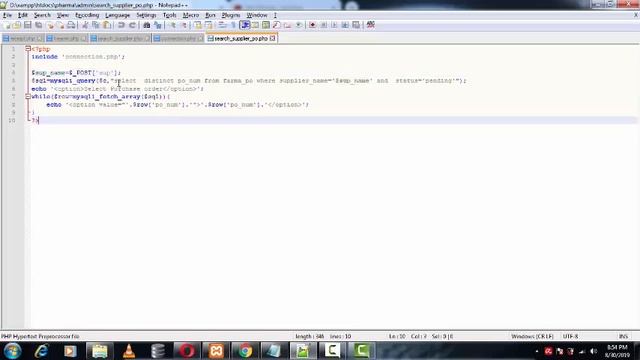Click the Redo toolbar icon

(132, 25)
